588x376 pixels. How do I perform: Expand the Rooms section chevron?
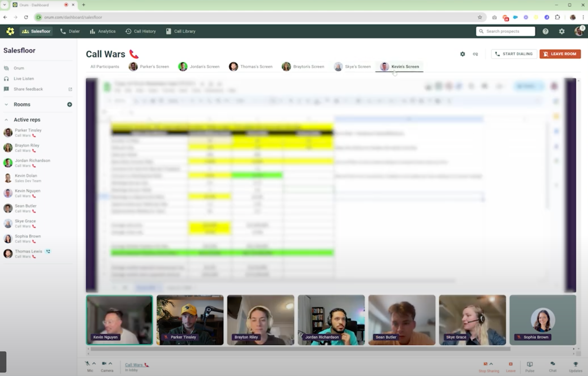coord(6,104)
